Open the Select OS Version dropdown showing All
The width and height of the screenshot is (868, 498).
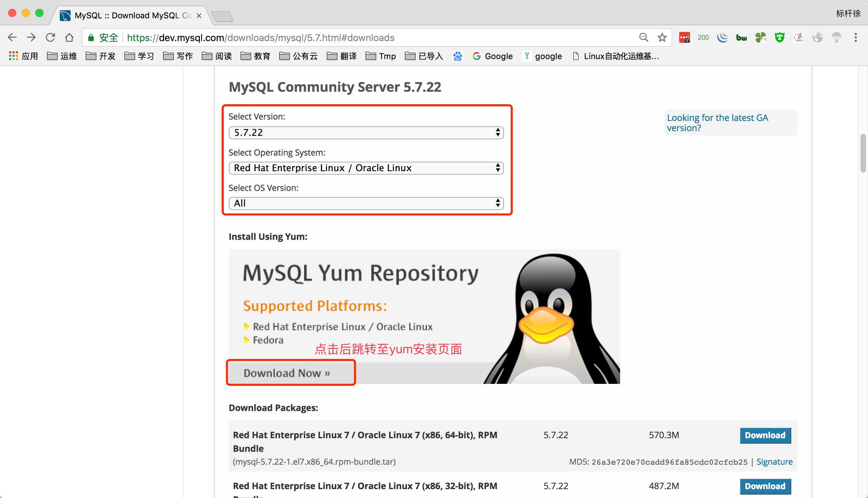[x=366, y=203]
